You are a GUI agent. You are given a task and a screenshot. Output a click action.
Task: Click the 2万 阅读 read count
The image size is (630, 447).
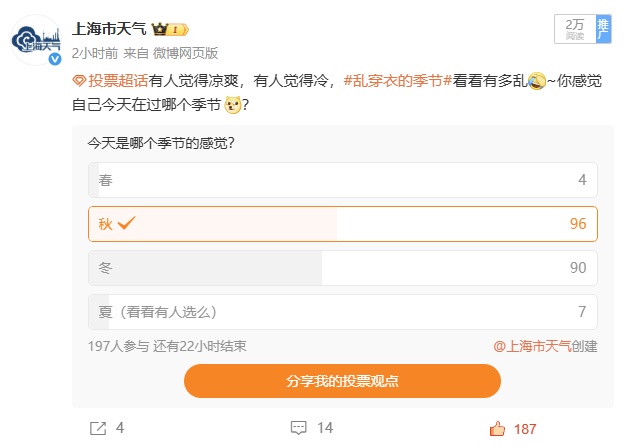tap(574, 29)
